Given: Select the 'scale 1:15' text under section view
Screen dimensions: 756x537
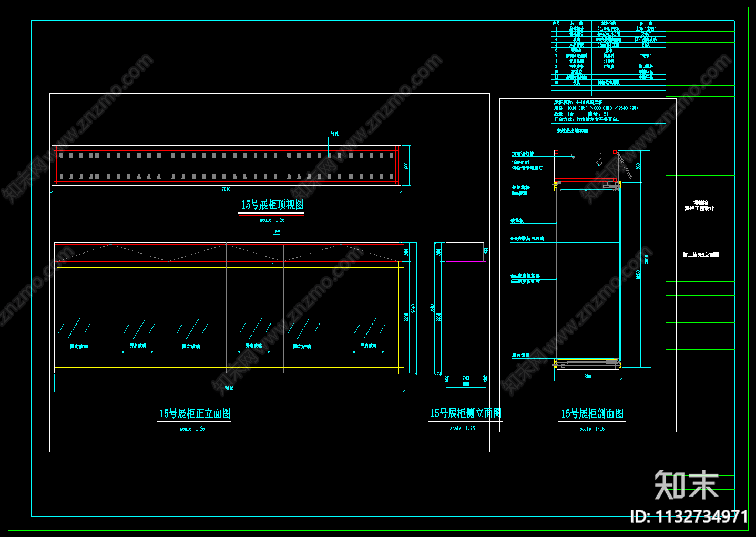Looking at the screenshot, I should point(592,429).
